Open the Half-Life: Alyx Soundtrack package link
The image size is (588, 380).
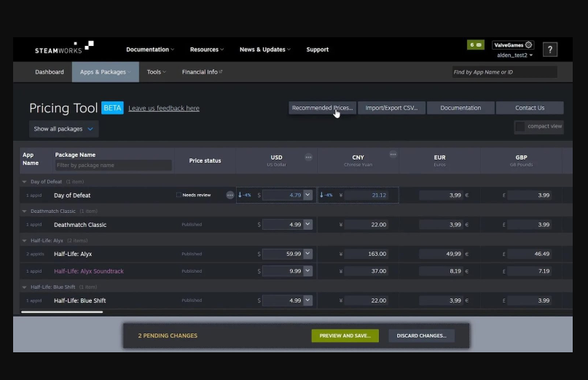[x=88, y=271]
